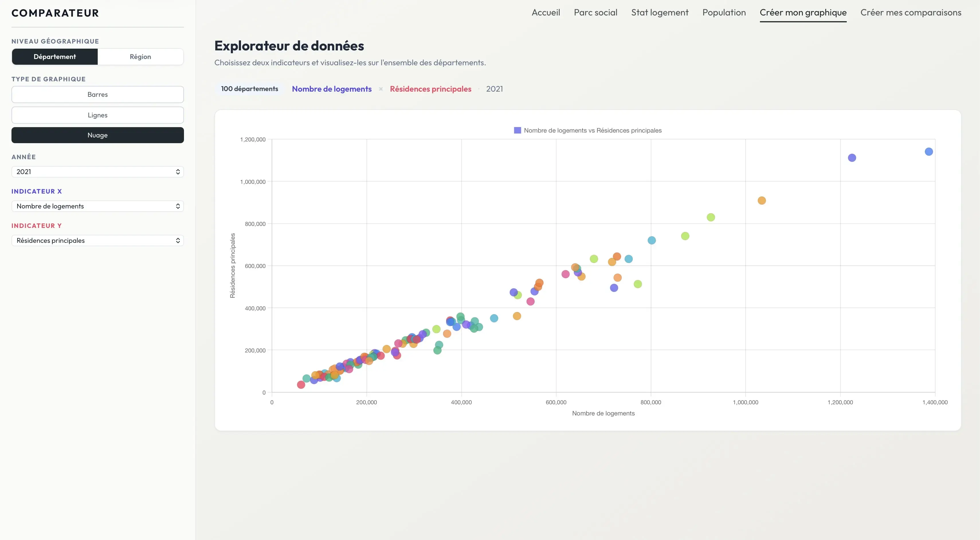Open the Indicateur X dropdown

[98, 206]
